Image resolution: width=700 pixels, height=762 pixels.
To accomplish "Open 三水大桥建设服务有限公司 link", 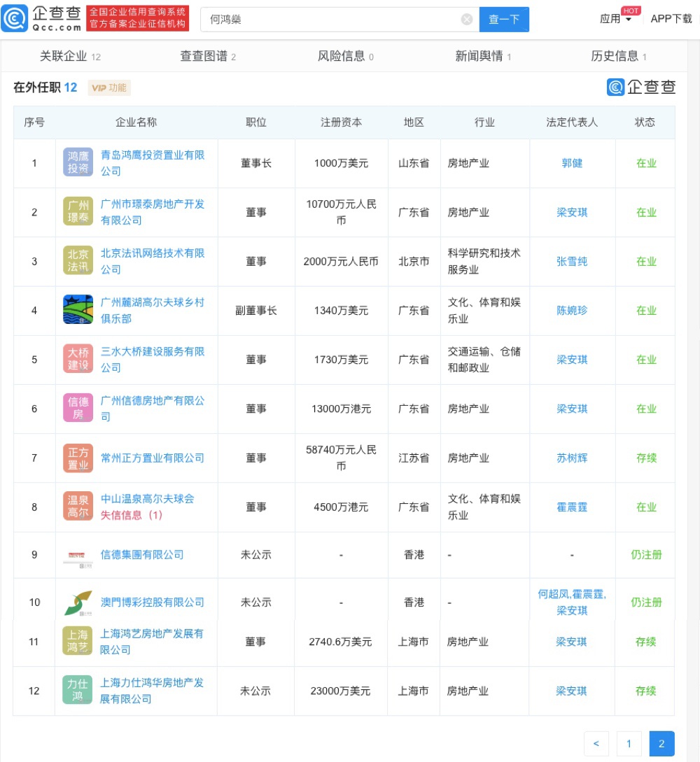I will (x=152, y=359).
